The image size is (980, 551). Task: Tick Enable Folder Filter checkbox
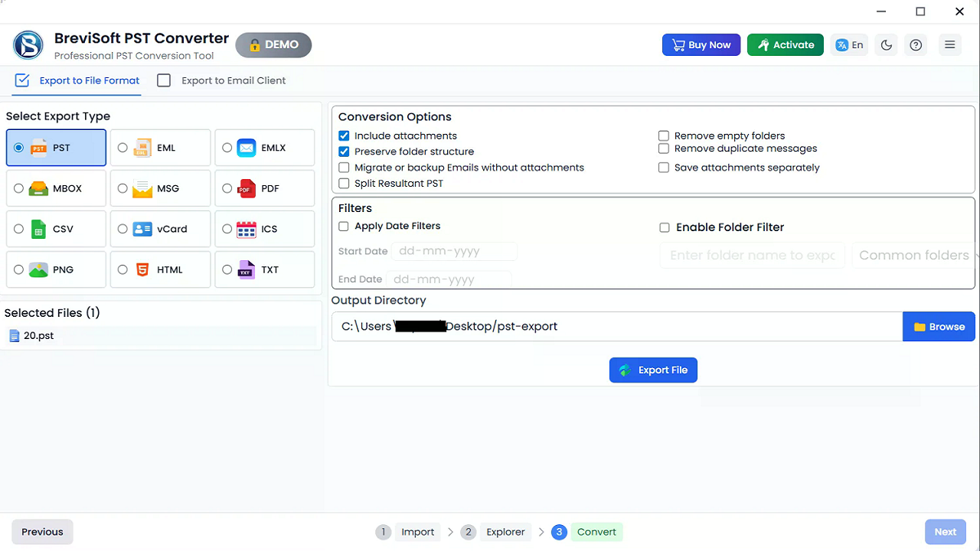(x=665, y=227)
